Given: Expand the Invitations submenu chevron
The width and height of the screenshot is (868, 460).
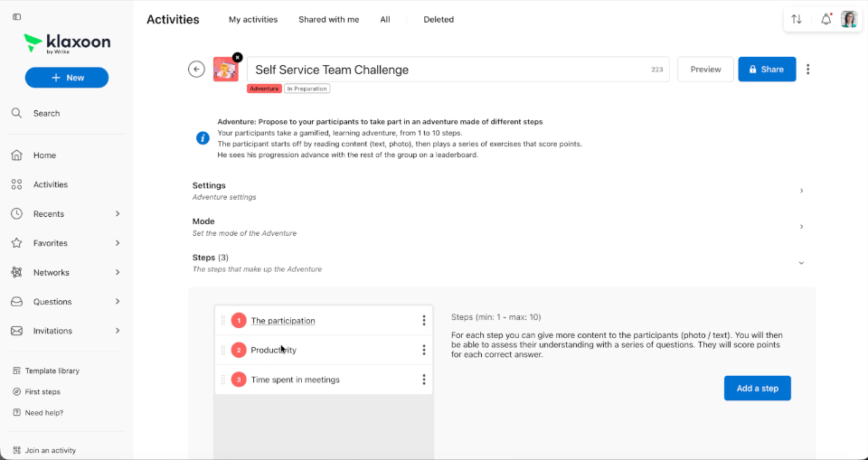Looking at the screenshot, I should coord(118,331).
